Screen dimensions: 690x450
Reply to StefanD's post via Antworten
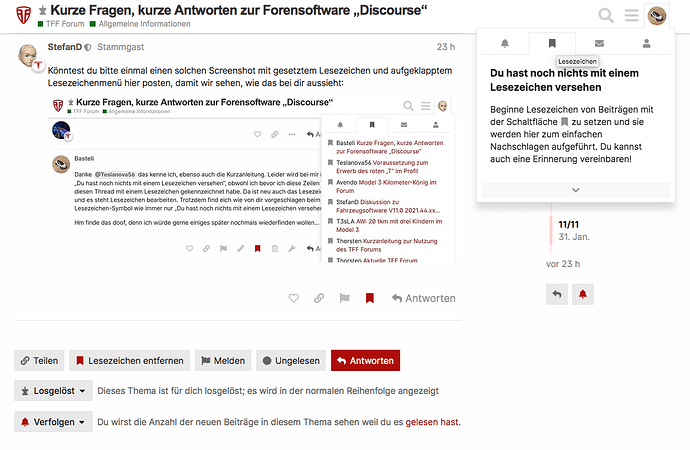click(423, 298)
